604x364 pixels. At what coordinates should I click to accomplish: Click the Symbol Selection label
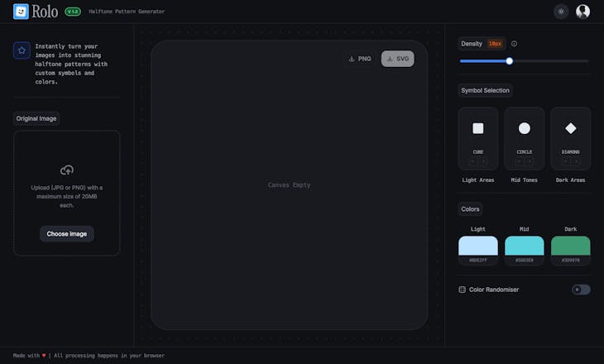[485, 90]
